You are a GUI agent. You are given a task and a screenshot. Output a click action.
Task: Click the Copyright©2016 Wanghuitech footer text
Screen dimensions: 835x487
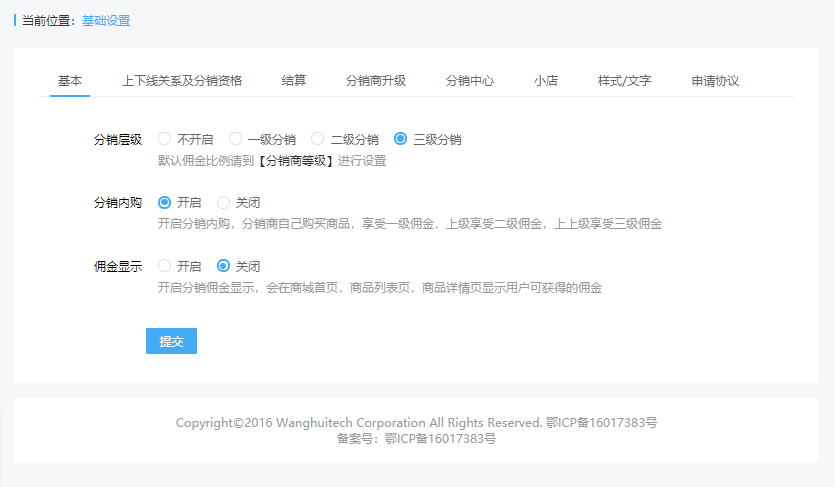click(416, 423)
